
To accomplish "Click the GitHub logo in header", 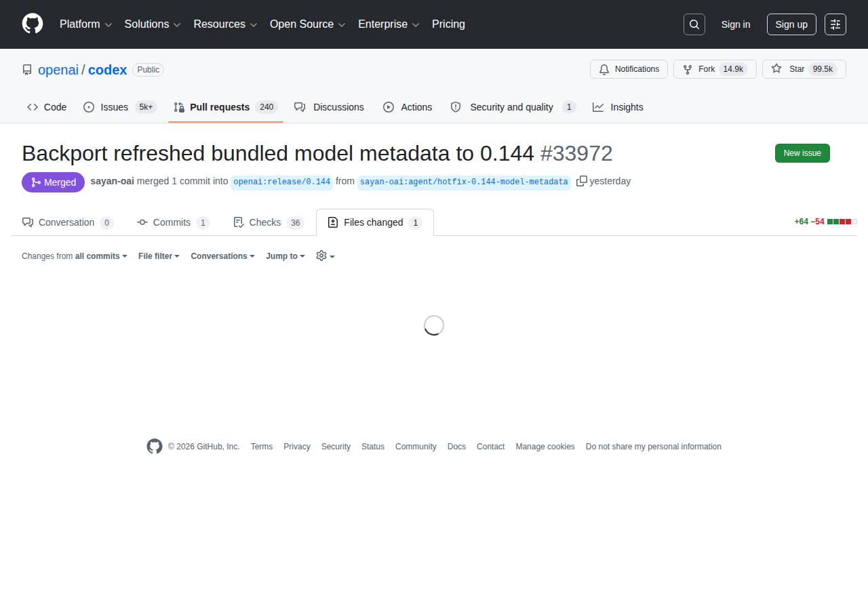I will 33,24.
